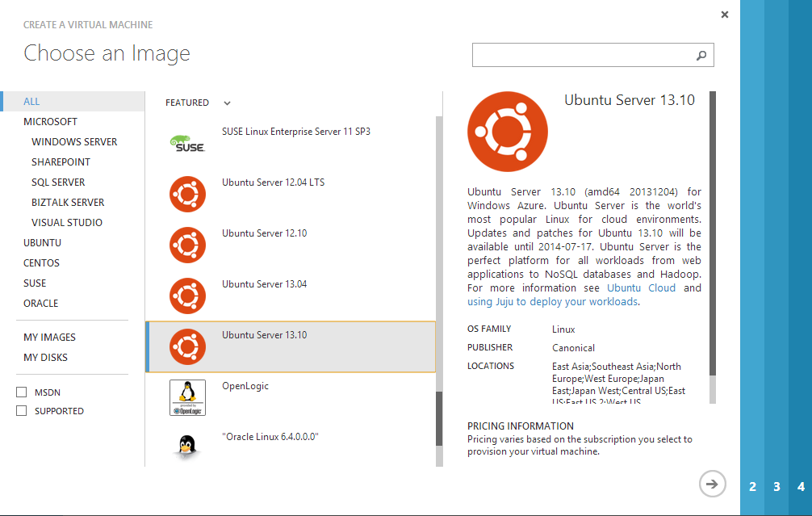The height and width of the screenshot is (516, 812).
Task: Select the OpenLogic entry text
Action: pos(245,386)
